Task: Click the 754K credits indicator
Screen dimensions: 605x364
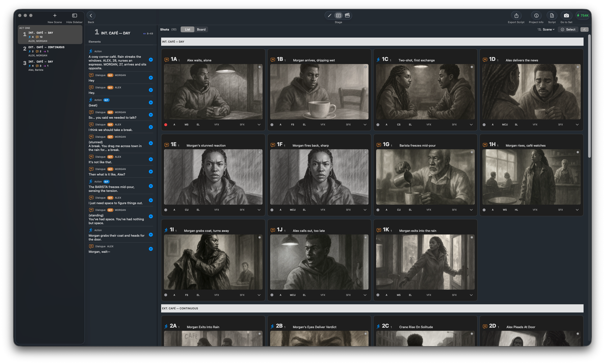Action: click(x=582, y=15)
